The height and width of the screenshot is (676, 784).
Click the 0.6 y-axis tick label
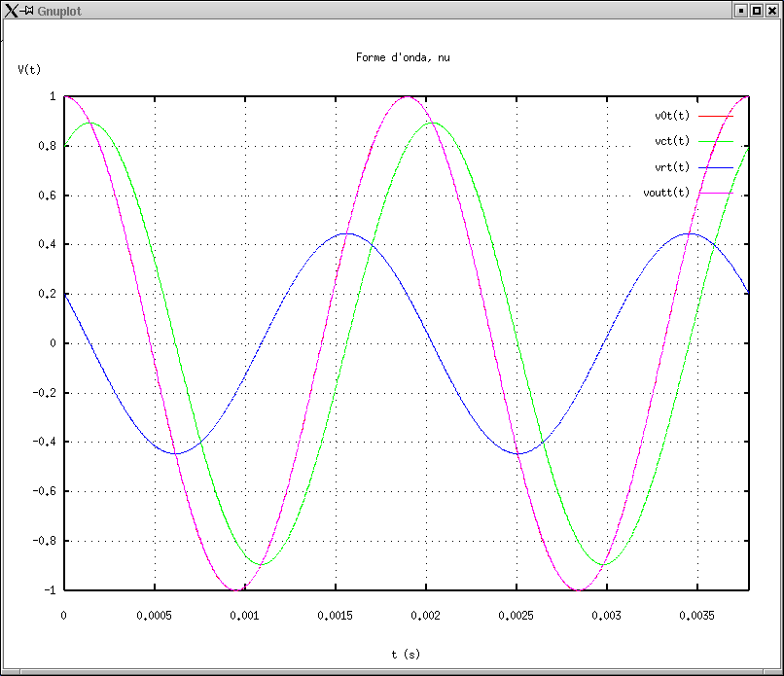point(47,196)
